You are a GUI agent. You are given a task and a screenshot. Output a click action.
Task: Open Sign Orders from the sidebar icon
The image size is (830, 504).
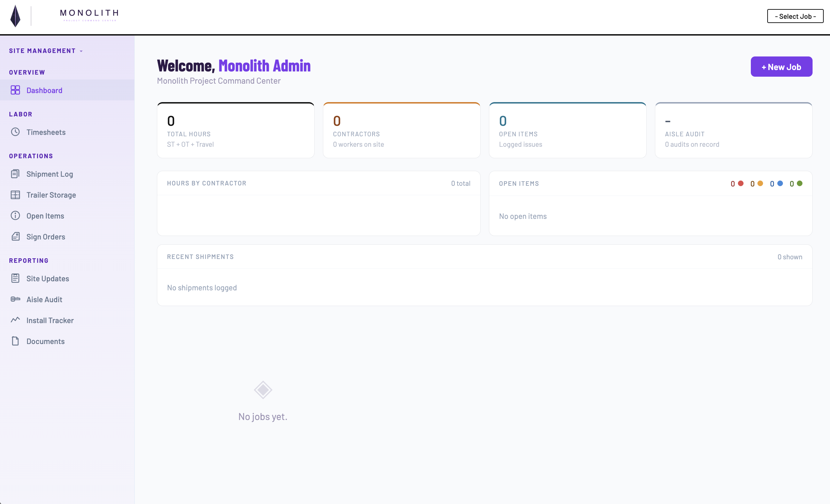click(x=16, y=237)
